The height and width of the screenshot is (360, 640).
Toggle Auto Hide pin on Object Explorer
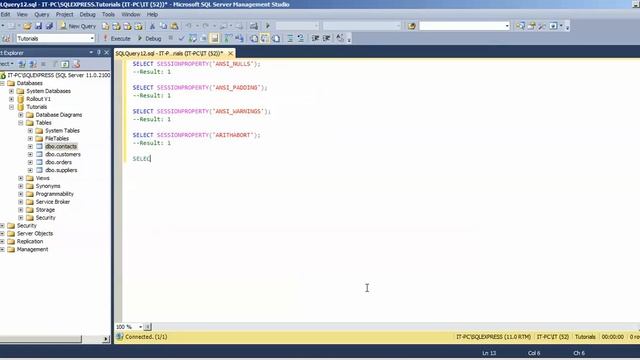(98, 52)
